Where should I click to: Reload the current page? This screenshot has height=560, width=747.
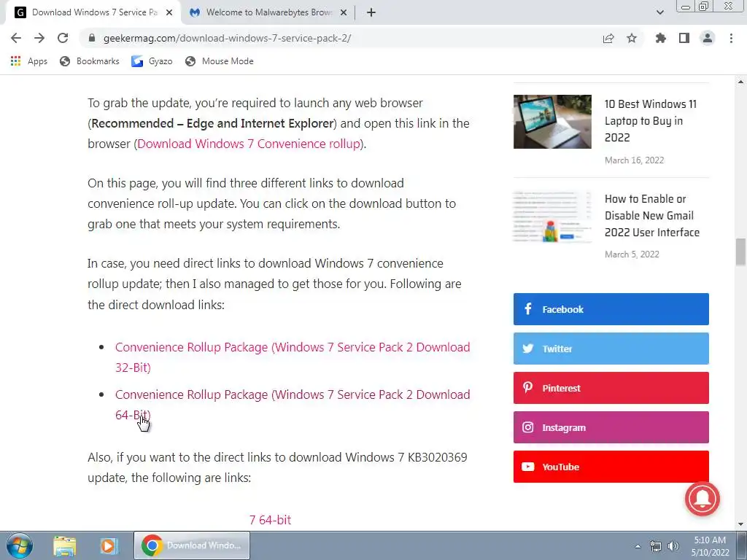(63, 38)
